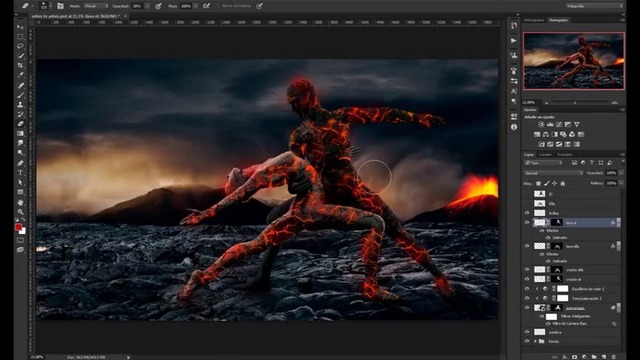Enable the Borrar de historia checkbox
The height and width of the screenshot is (360, 640).
click(218, 6)
